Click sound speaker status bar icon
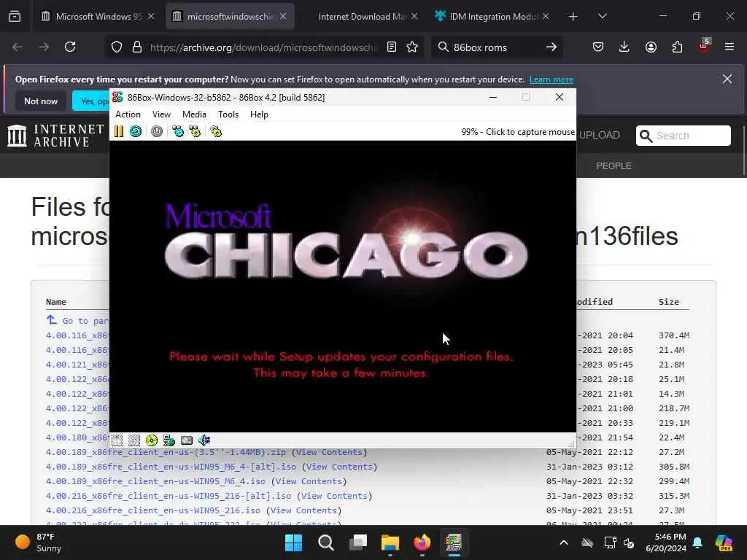747x560 pixels. (x=204, y=440)
